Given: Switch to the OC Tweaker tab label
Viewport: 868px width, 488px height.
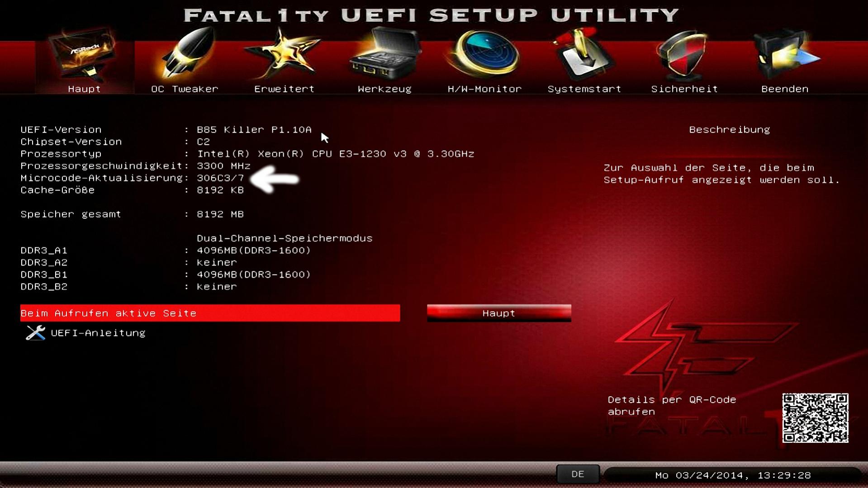Looking at the screenshot, I should point(185,89).
